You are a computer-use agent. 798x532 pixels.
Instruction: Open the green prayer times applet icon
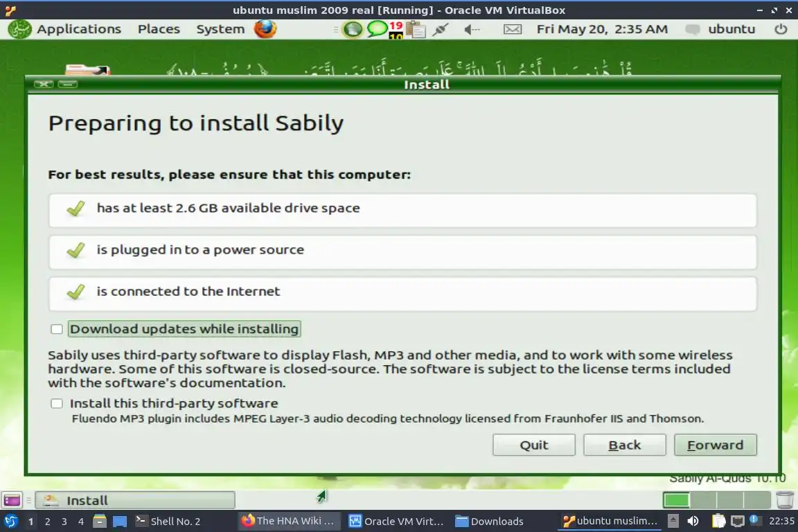click(x=352, y=29)
